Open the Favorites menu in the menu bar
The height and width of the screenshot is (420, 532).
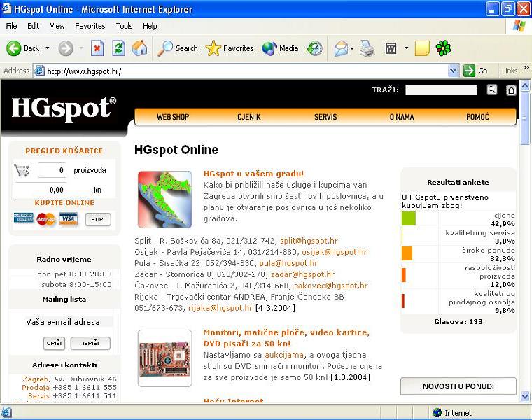click(90, 26)
